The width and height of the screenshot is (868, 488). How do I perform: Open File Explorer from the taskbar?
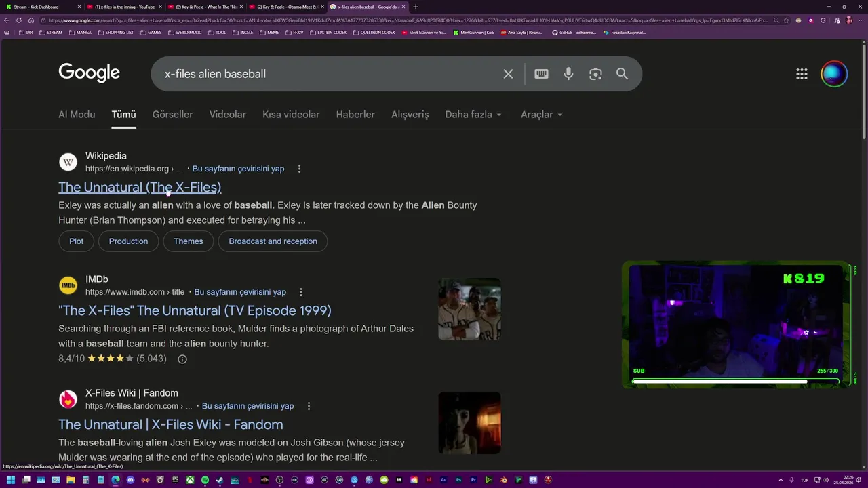[x=71, y=481]
